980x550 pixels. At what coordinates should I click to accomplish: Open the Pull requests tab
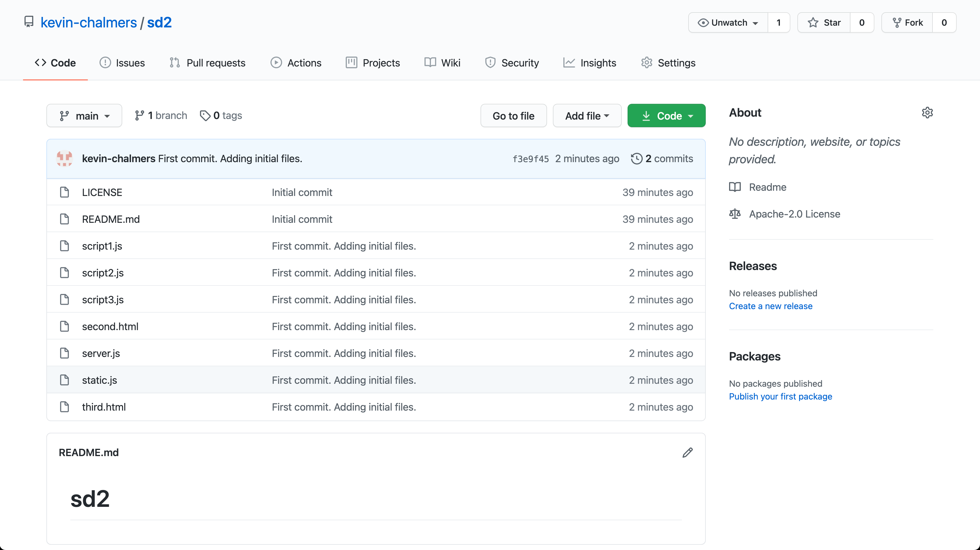(207, 63)
